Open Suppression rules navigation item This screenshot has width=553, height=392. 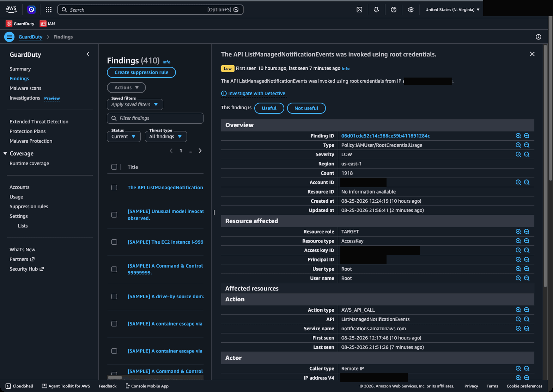pyautogui.click(x=29, y=207)
